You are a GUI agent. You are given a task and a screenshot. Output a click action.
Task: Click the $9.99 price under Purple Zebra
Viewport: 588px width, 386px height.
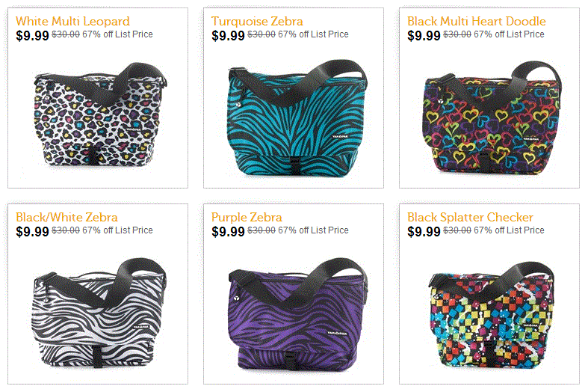(x=228, y=232)
